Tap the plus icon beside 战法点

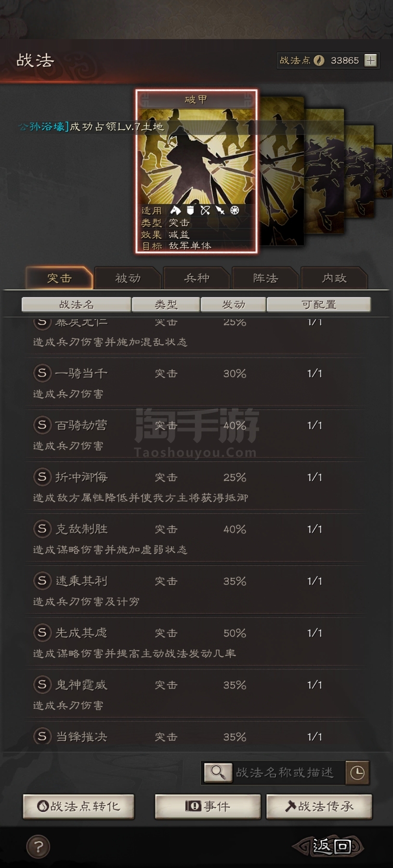click(370, 60)
